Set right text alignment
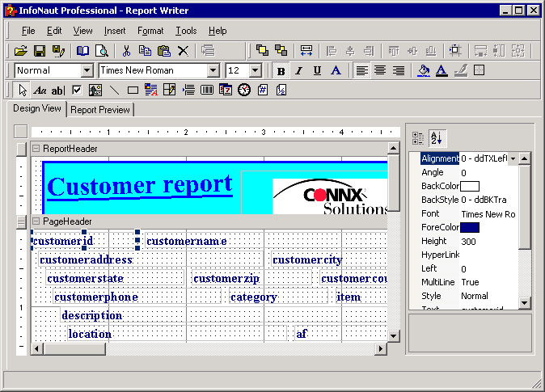The image size is (545, 392). click(399, 71)
